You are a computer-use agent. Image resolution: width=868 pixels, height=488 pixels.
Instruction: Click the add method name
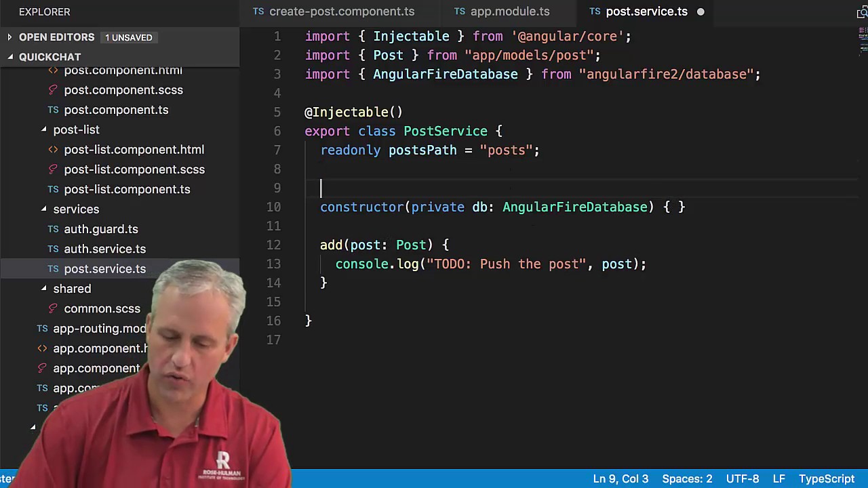pos(332,245)
